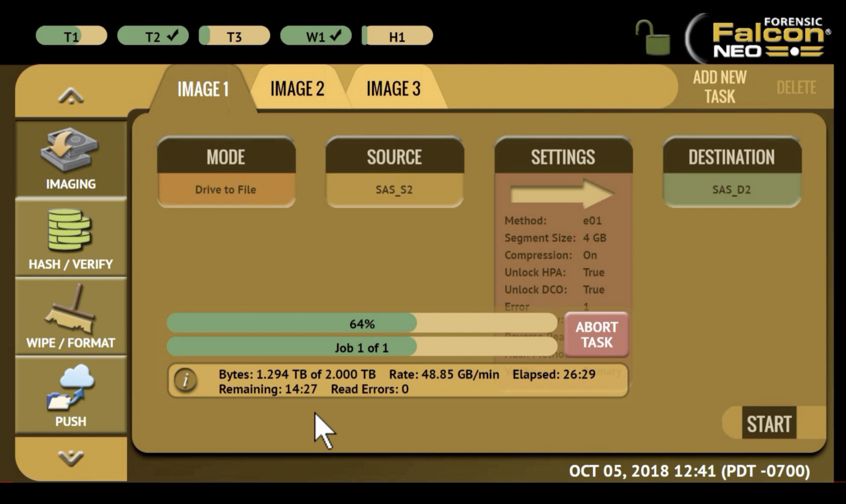
Task: Select the Push cloud icon
Action: 71,388
